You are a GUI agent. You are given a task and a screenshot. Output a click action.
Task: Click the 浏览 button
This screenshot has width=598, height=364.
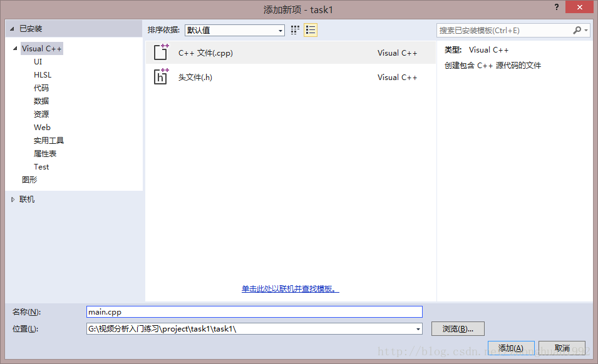click(458, 329)
